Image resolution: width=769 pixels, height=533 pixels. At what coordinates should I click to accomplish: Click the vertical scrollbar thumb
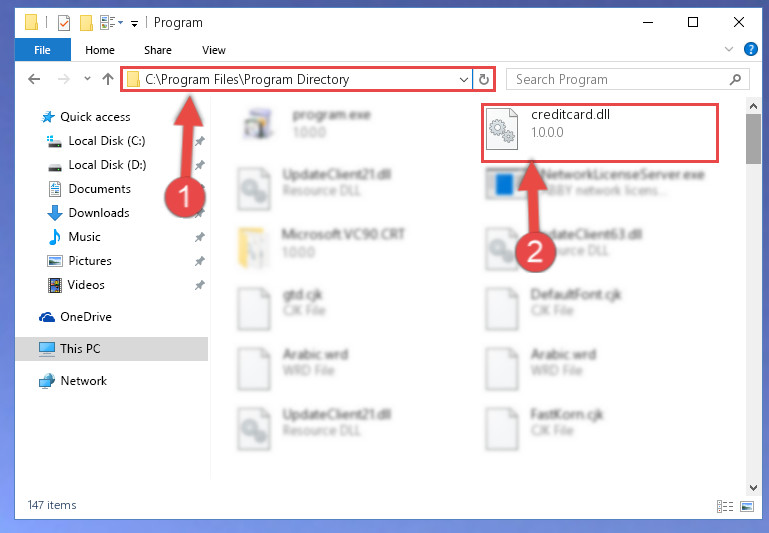pos(753,139)
